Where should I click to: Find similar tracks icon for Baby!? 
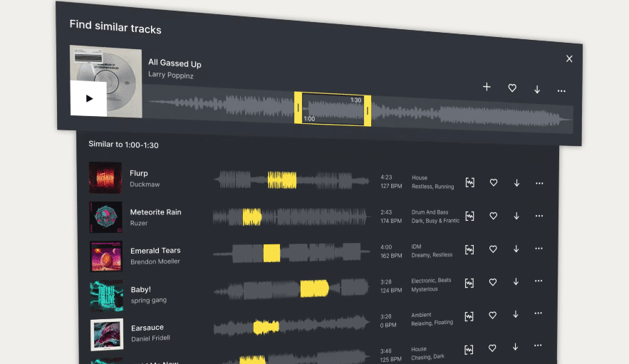[x=469, y=283]
